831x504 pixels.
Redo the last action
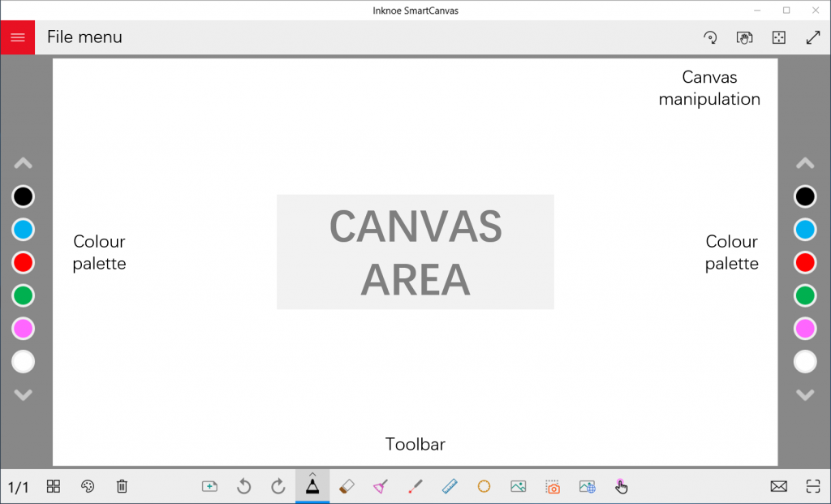coord(278,486)
